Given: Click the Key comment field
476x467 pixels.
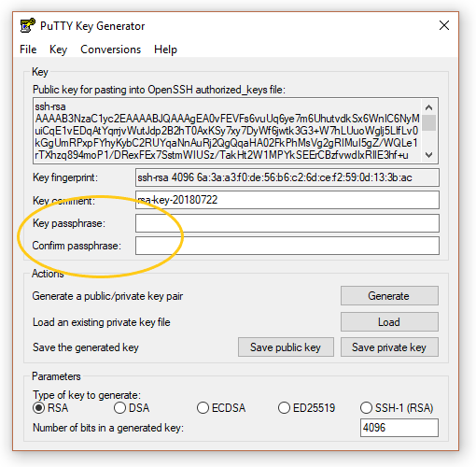Looking at the screenshot, I should tap(287, 200).
